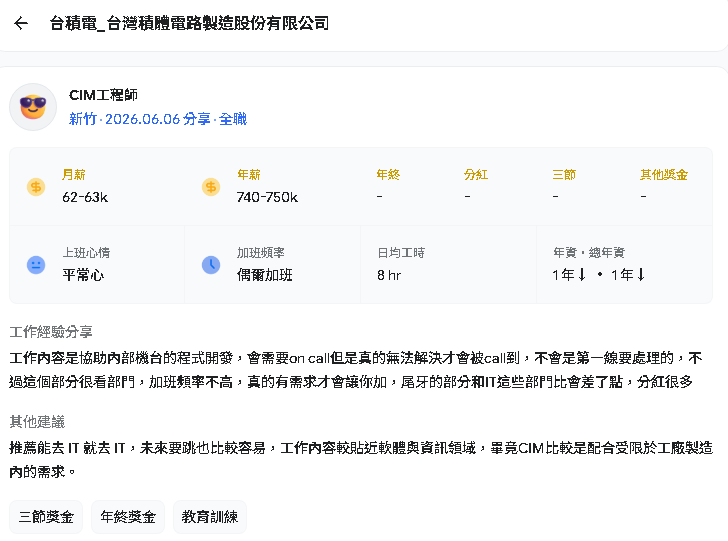Click the 年終 column header
Screen dimensions: 728x541
388,175
